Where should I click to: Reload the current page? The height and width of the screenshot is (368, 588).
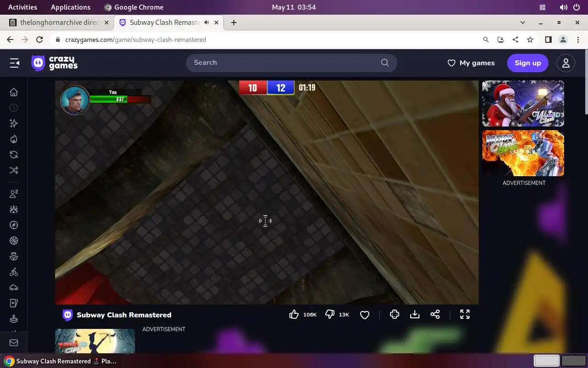pyautogui.click(x=40, y=40)
